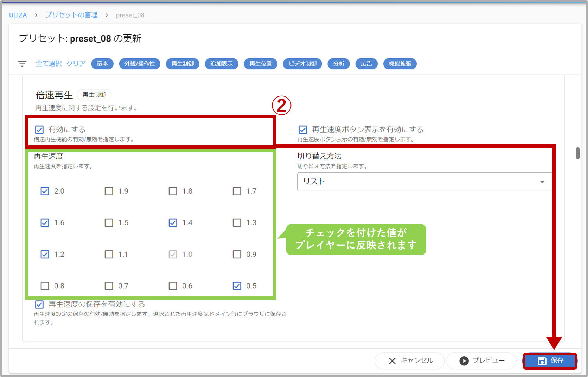Go to ULIZA breadcrumb home
Screen dimensions: 588x377
coord(18,15)
